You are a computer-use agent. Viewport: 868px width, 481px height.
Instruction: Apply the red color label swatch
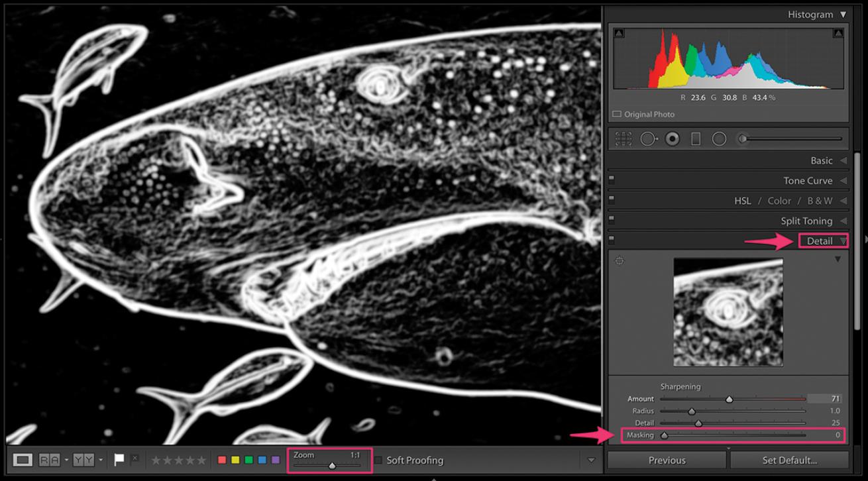tap(223, 460)
